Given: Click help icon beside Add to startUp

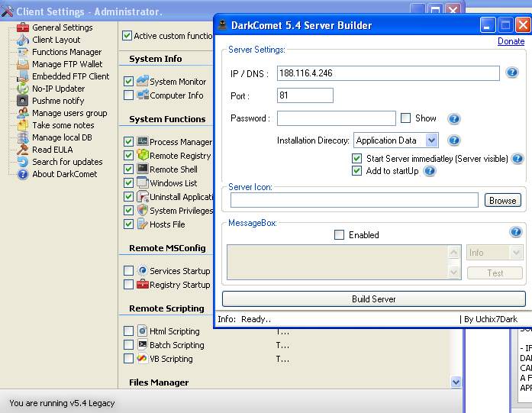Looking at the screenshot, I should [x=430, y=171].
